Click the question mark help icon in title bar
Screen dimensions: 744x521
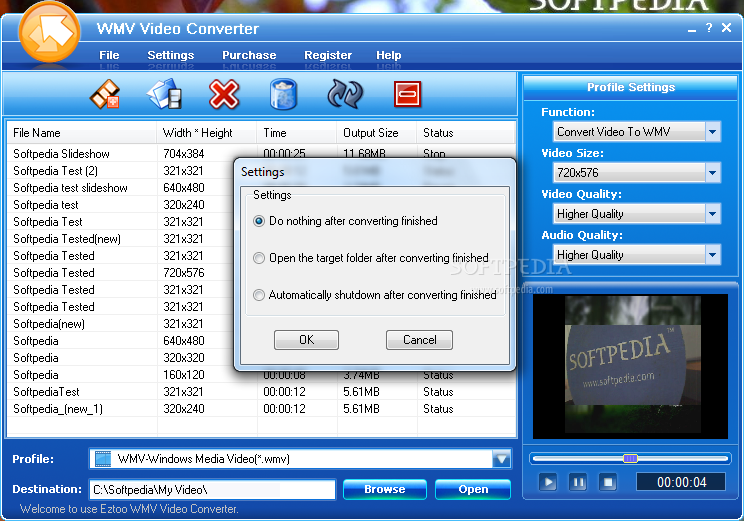coord(709,28)
